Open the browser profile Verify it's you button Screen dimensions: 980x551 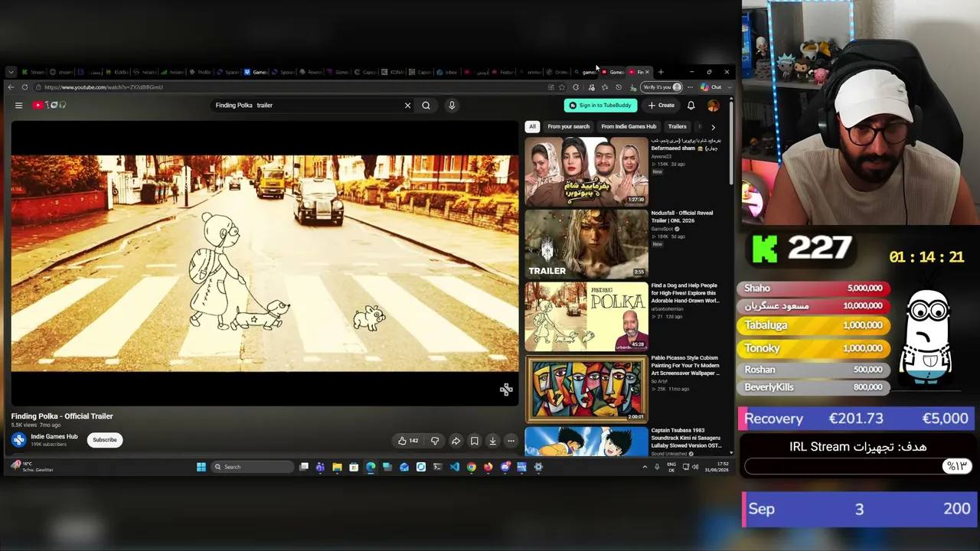click(x=662, y=87)
